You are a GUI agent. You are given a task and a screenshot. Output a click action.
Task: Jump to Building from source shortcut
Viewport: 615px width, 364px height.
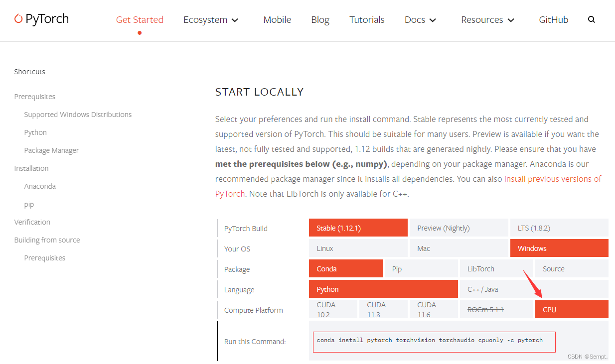pos(47,240)
